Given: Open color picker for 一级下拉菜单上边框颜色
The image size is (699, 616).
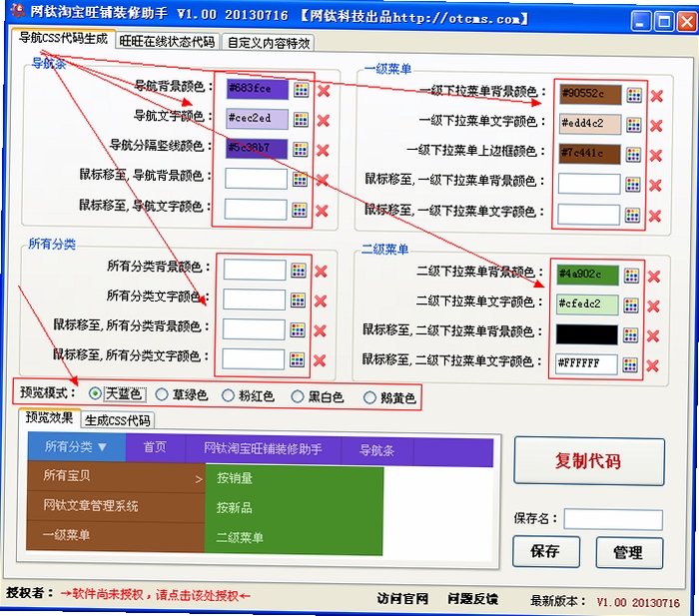Looking at the screenshot, I should coord(633,155).
